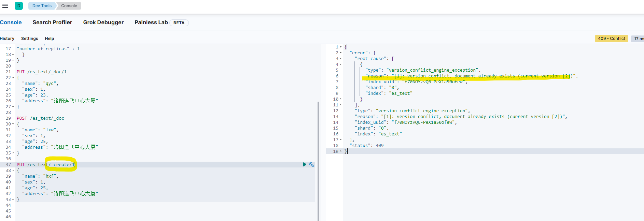Open the Grok Debugger tab
Image resolution: width=644 pixels, height=221 pixels.
pos(103,23)
